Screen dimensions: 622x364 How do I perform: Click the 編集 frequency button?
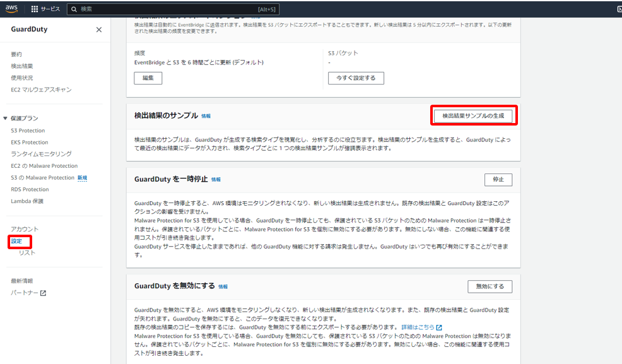pos(148,78)
